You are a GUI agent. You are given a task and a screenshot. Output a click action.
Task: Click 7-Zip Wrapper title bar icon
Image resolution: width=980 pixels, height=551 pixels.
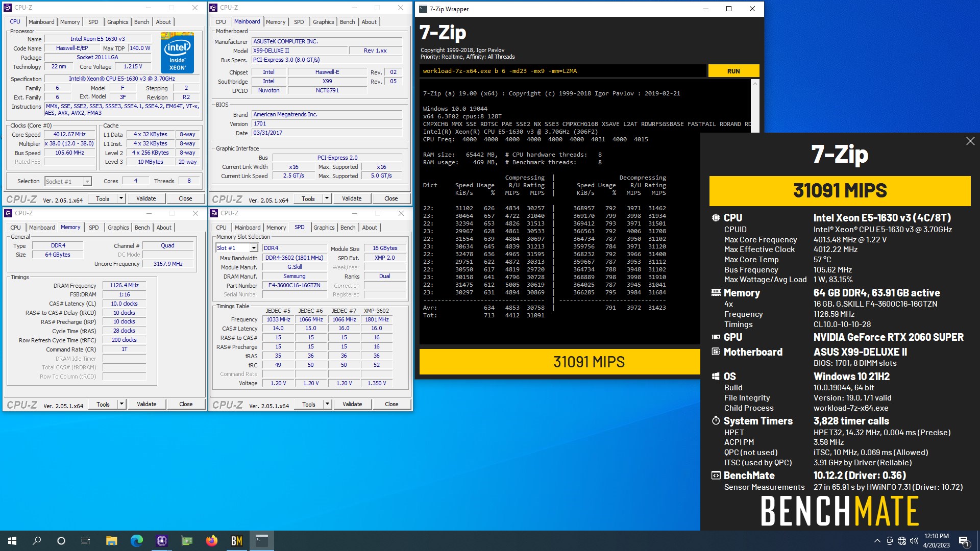423,9
